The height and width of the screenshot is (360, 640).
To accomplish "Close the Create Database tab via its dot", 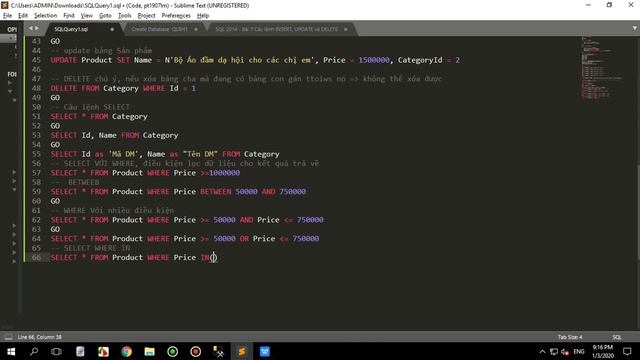I will pos(196,29).
